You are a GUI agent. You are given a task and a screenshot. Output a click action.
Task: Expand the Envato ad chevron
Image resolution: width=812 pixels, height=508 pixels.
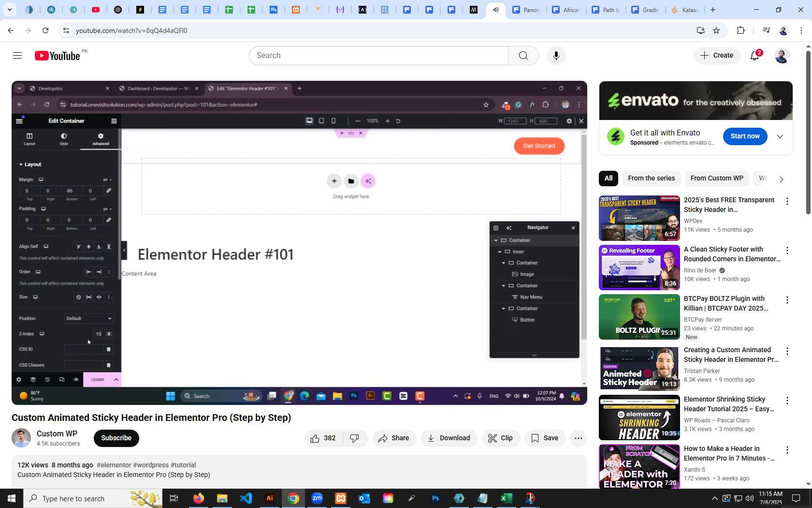pos(780,136)
